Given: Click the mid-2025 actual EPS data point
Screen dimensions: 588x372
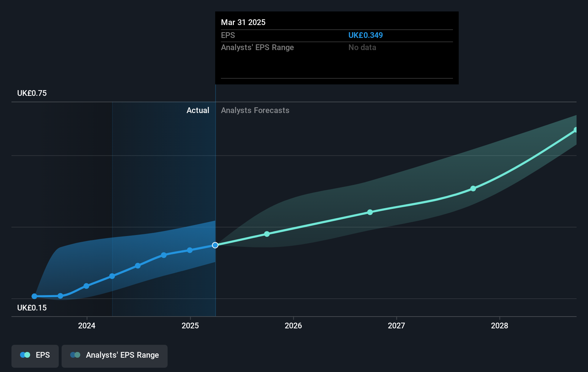Looking at the screenshot, I should (189, 250).
